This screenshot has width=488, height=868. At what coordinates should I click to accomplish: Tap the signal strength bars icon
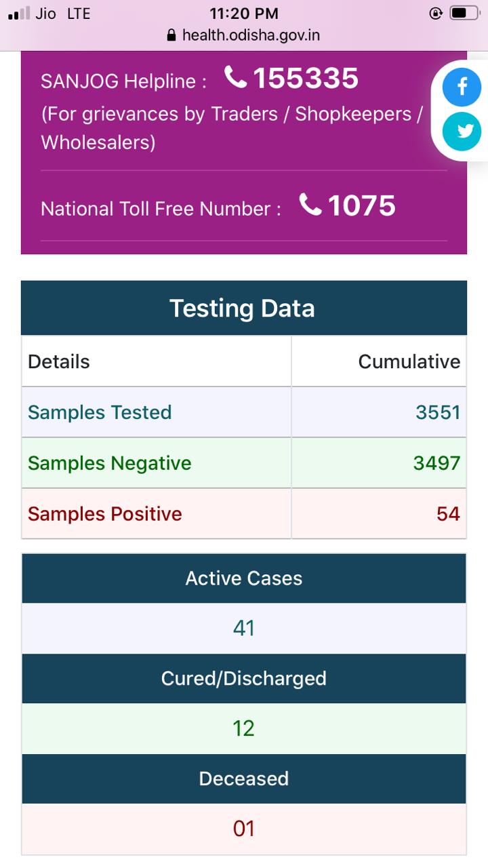pyautogui.click(x=19, y=14)
